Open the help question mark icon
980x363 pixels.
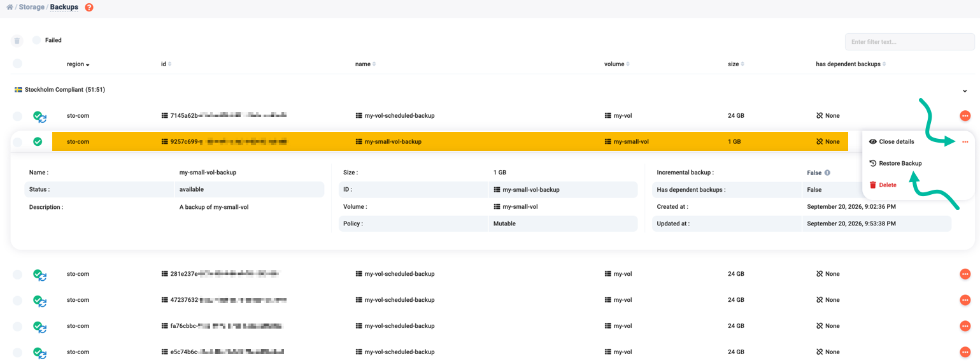89,7
